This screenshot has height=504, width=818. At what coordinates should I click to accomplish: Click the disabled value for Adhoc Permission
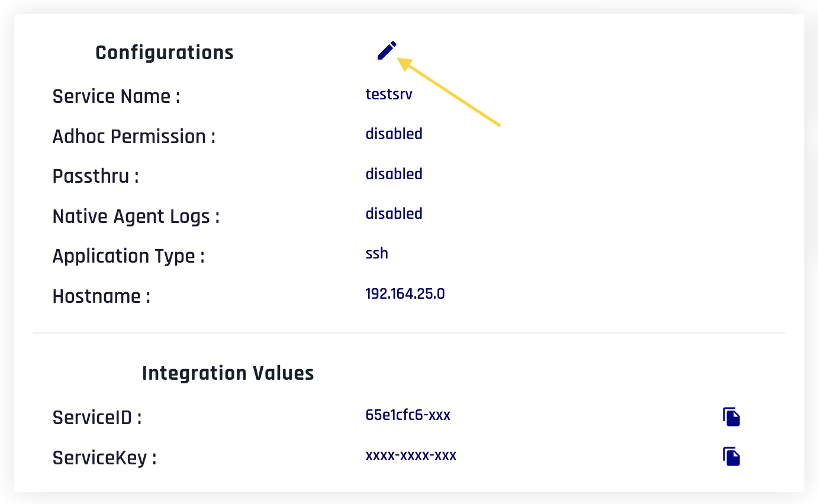[x=394, y=134]
